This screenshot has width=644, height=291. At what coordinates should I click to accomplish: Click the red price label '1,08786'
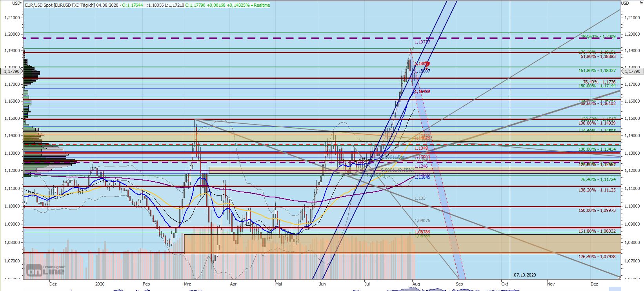click(422, 232)
